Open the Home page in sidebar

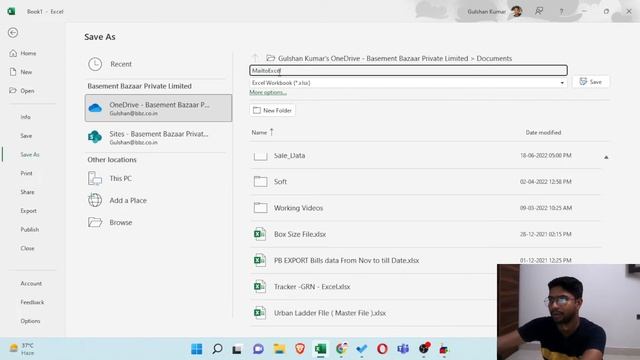[x=23, y=53]
